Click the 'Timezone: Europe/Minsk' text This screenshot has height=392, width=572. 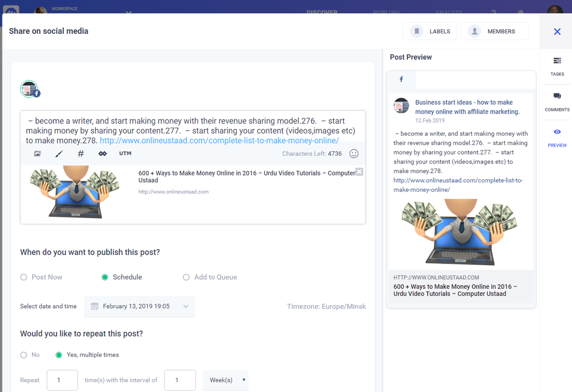(326, 306)
